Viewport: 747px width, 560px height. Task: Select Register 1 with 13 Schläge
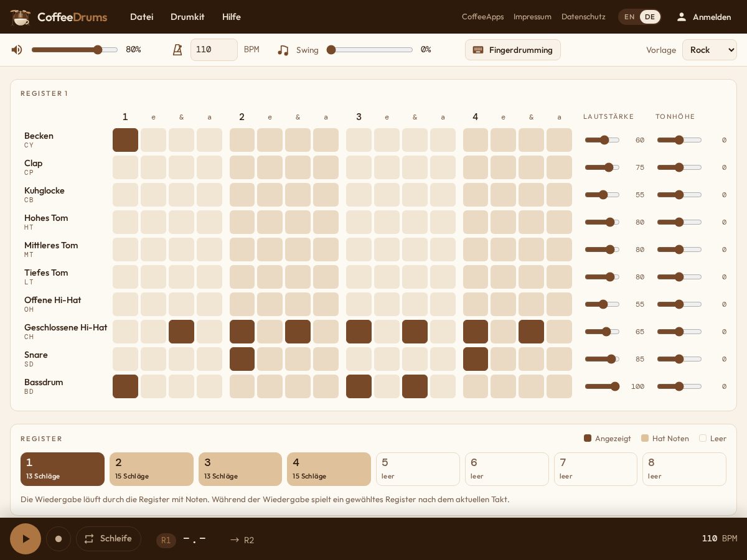pyautogui.click(x=62, y=469)
